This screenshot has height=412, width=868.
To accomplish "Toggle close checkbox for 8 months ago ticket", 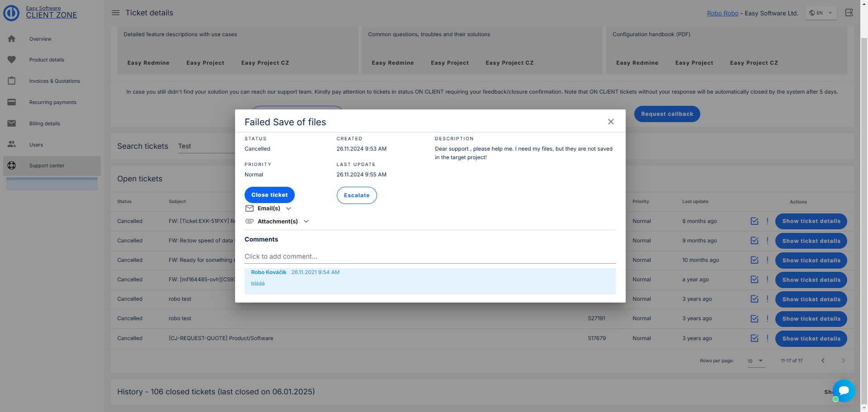I will pyautogui.click(x=754, y=221).
